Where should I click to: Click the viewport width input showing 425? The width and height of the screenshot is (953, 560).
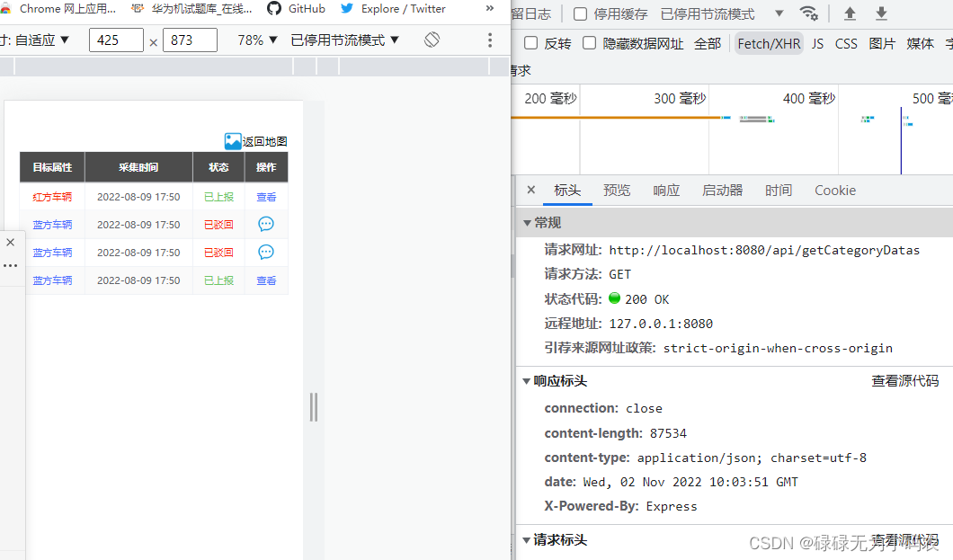coord(116,40)
